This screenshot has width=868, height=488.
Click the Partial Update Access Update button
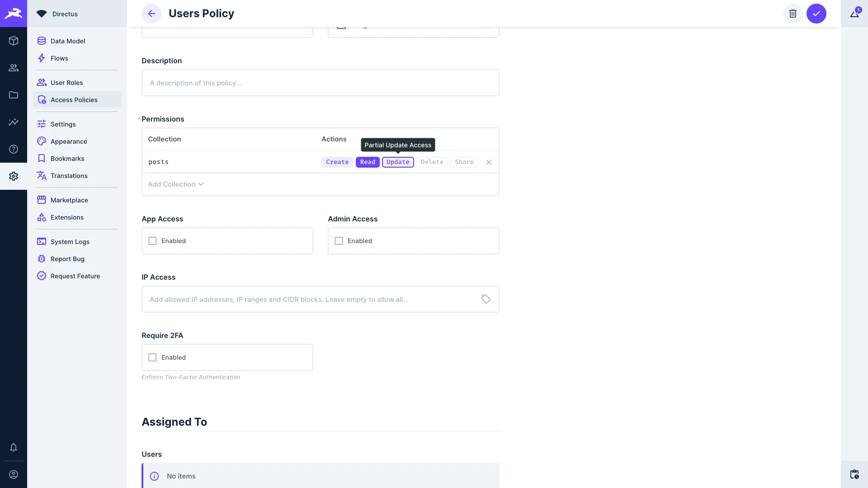click(x=398, y=161)
